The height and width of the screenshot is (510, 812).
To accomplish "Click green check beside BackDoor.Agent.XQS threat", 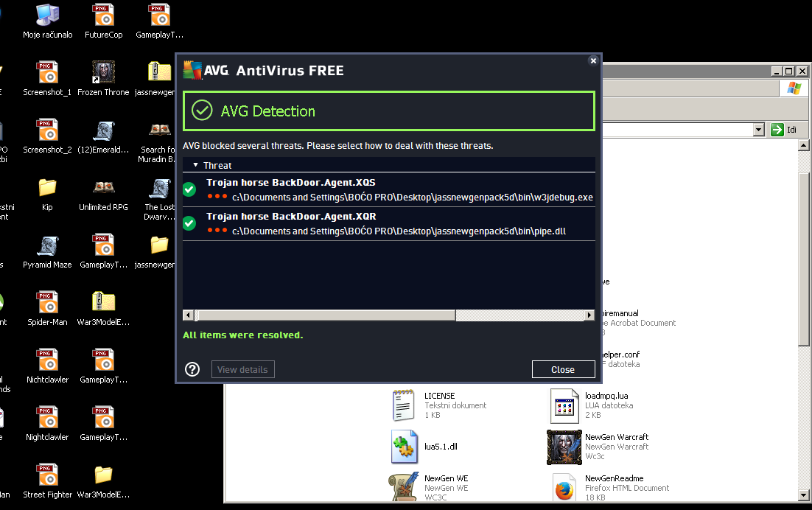I will (189, 189).
